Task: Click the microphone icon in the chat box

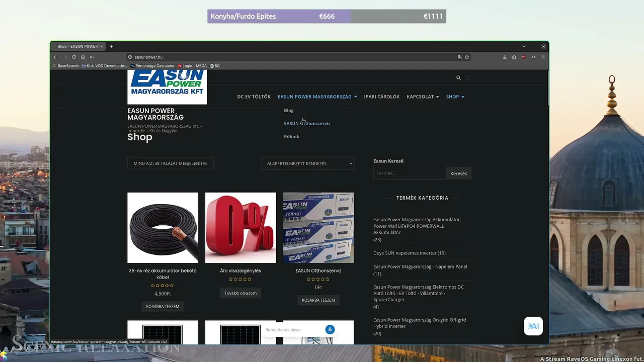Action: pos(330,330)
